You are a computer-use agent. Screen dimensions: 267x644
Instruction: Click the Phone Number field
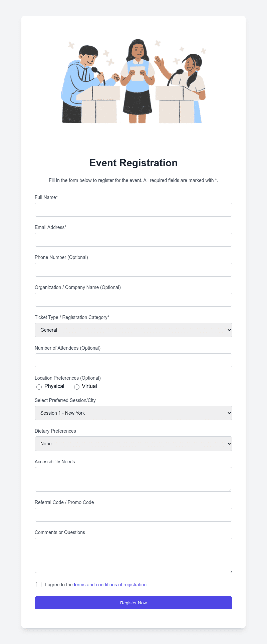[133, 269]
